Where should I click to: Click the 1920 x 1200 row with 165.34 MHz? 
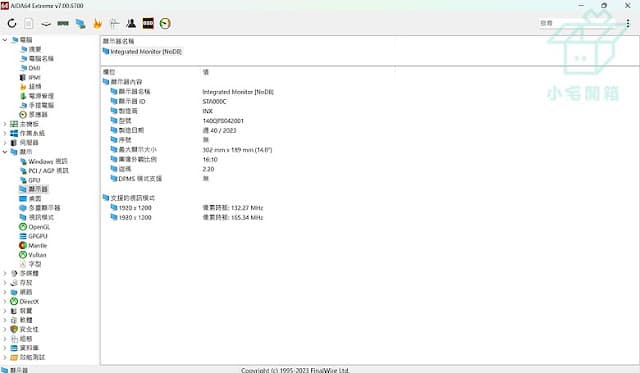187,218
